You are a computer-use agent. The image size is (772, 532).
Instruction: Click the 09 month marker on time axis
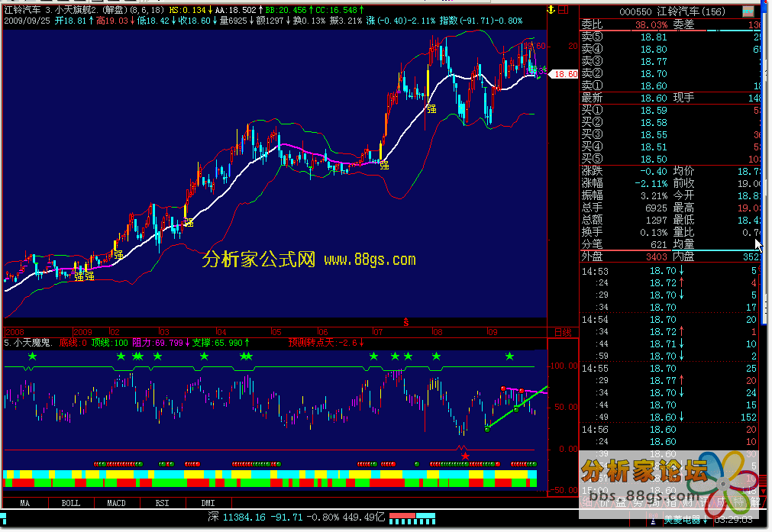pyautogui.click(x=493, y=332)
